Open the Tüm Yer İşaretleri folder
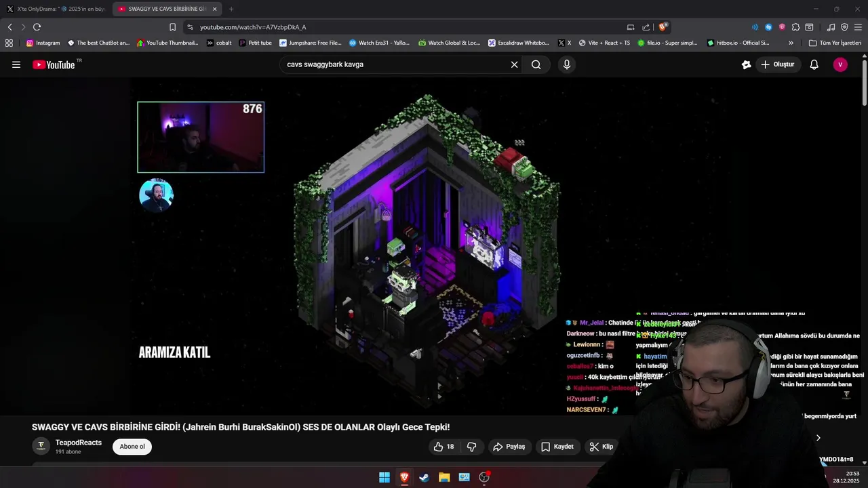The image size is (868, 488). pyautogui.click(x=835, y=43)
